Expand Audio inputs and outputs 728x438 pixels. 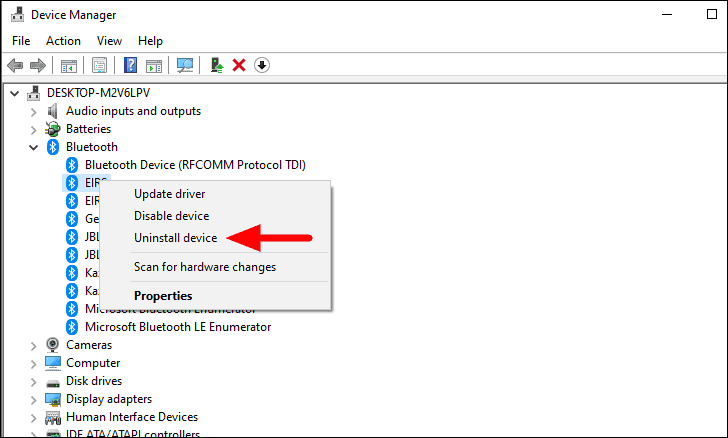(33, 112)
